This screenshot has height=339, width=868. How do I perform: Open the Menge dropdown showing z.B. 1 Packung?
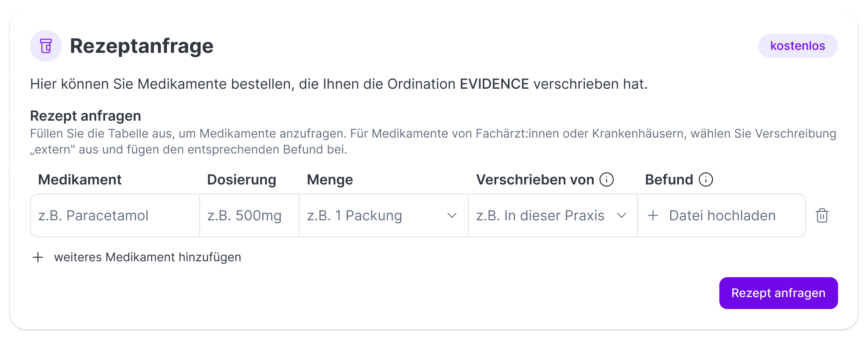tap(384, 215)
